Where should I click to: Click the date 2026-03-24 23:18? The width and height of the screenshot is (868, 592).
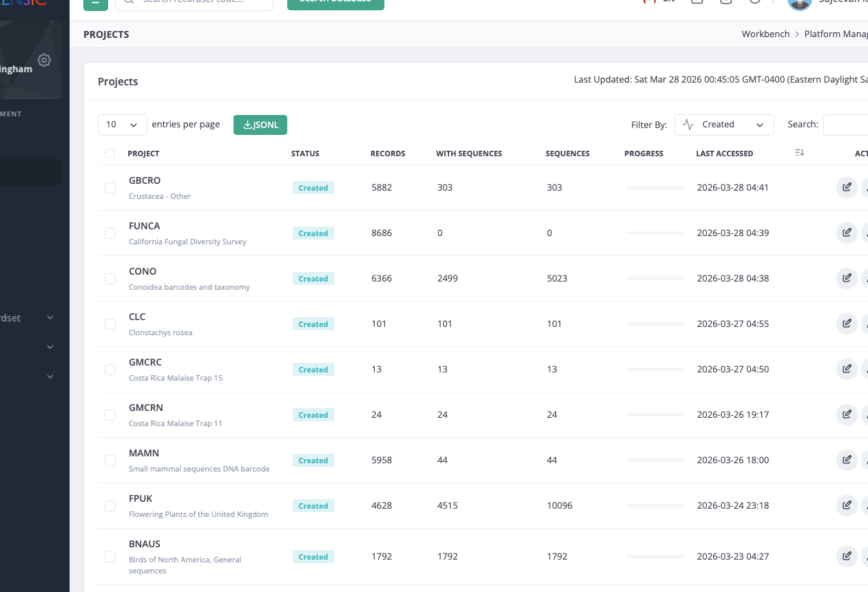tap(733, 505)
